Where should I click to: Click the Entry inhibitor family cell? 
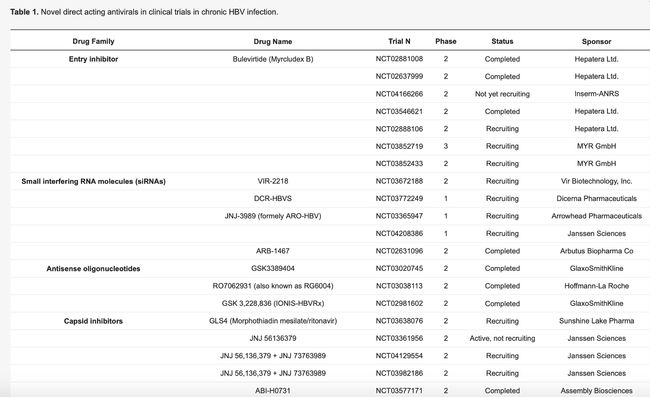(93, 59)
